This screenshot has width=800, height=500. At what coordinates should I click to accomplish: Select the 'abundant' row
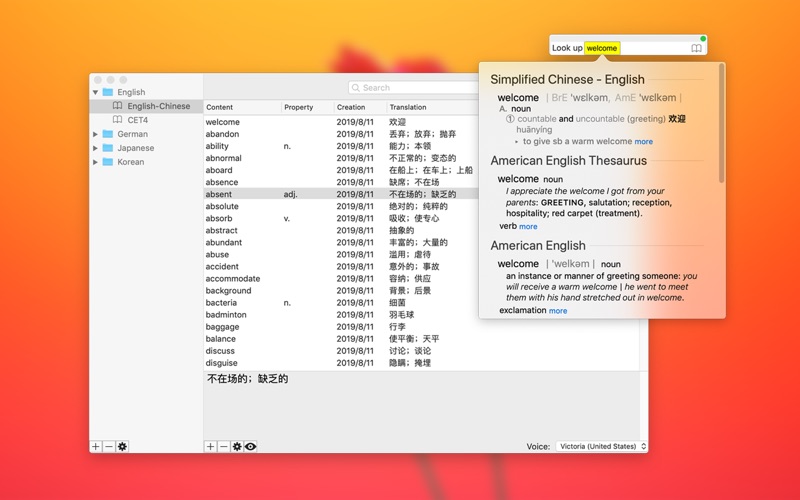341,242
